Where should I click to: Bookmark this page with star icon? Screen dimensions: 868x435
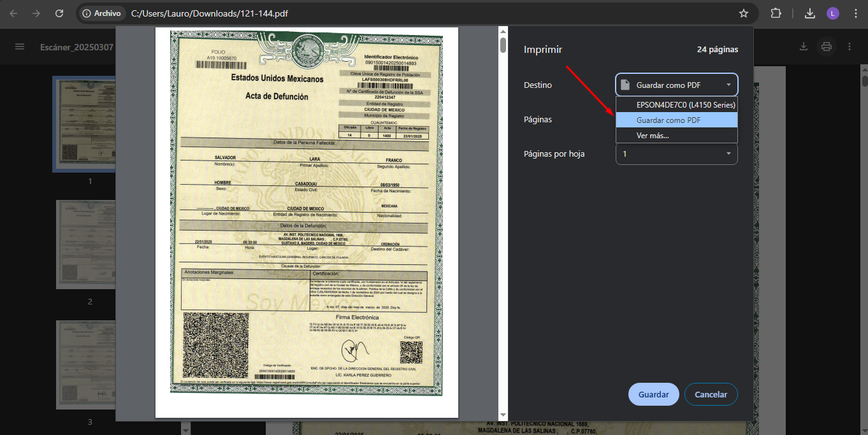pos(743,13)
